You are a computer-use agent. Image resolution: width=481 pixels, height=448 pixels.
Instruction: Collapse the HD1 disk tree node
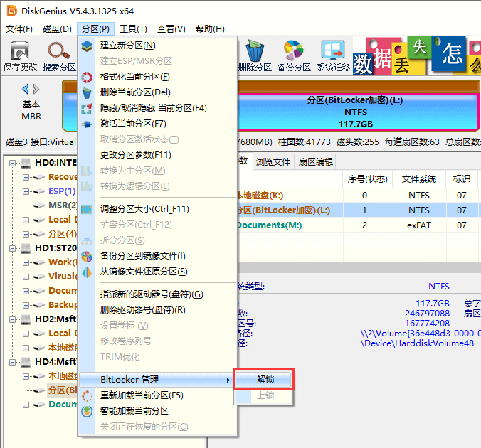pyautogui.click(x=12, y=248)
